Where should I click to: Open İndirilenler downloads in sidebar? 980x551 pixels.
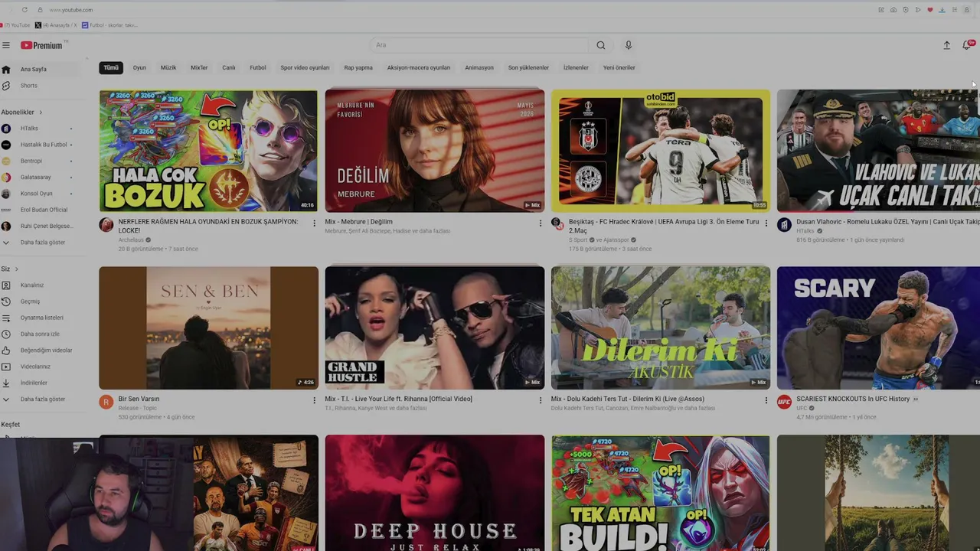click(40, 383)
